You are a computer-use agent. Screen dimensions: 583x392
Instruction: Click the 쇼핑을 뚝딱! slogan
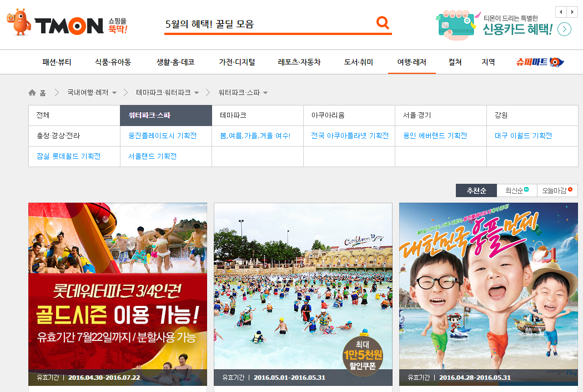pyautogui.click(x=118, y=26)
